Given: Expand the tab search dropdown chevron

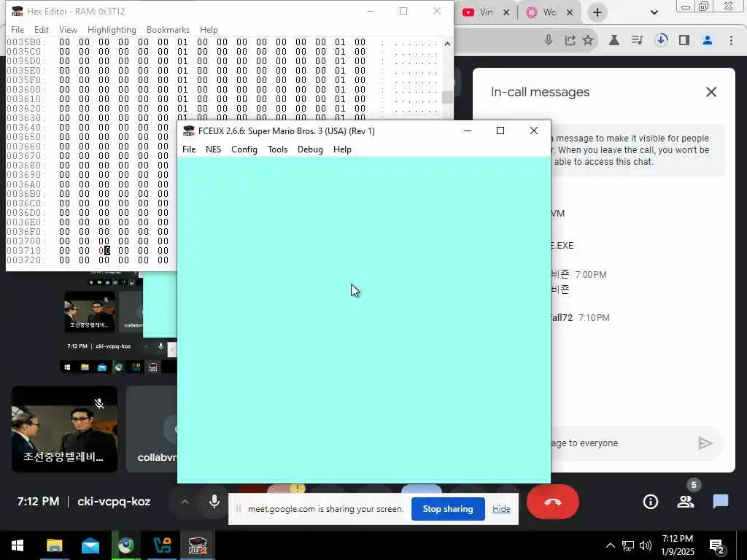Looking at the screenshot, I should point(654,12).
